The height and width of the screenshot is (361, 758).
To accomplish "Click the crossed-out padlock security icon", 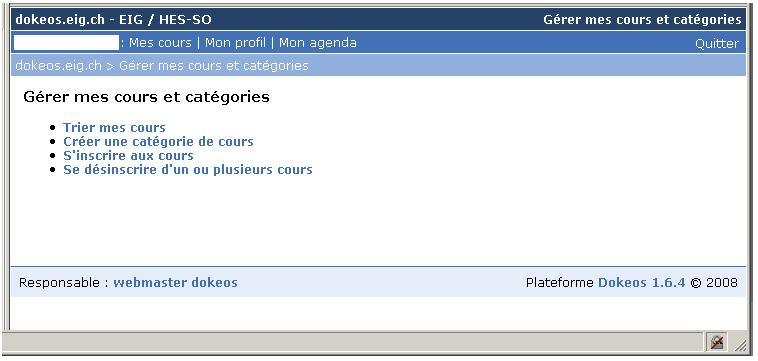I will (x=717, y=342).
